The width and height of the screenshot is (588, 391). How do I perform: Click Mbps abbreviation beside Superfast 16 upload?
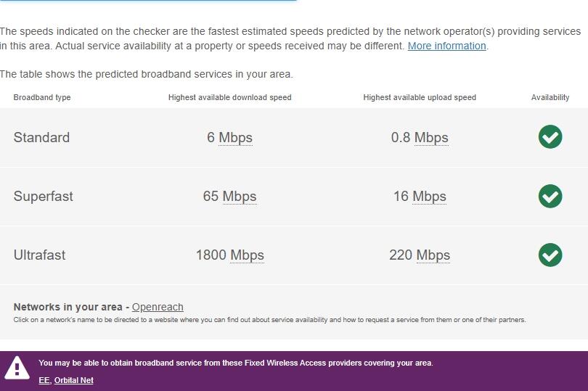click(x=429, y=197)
